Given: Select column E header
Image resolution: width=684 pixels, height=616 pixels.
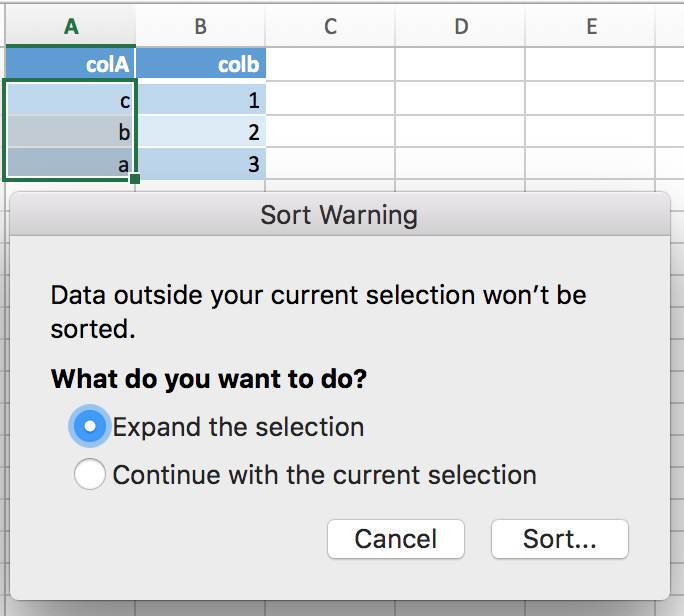Looking at the screenshot, I should [591, 27].
